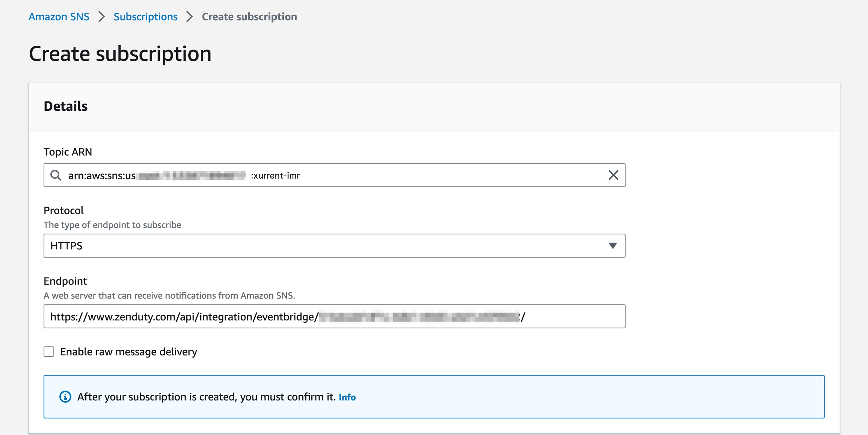This screenshot has width=868, height=435.
Task: Click the 'Create subscription' page heading
Action: tap(120, 54)
